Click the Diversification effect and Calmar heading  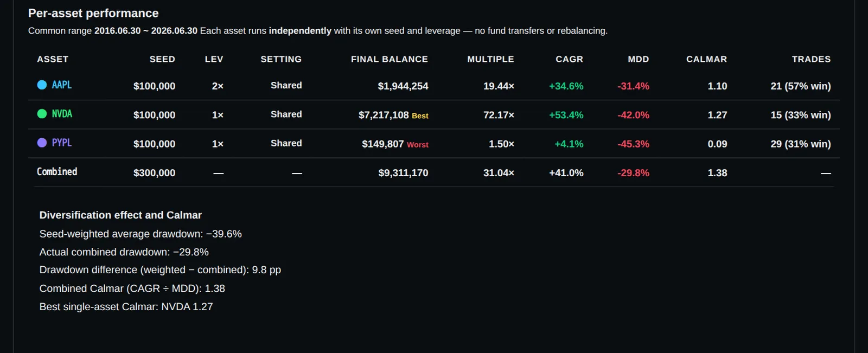(120, 215)
